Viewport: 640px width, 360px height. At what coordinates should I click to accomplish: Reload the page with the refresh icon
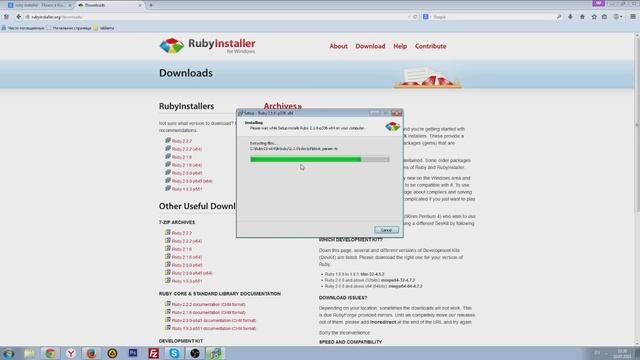[x=415, y=17]
